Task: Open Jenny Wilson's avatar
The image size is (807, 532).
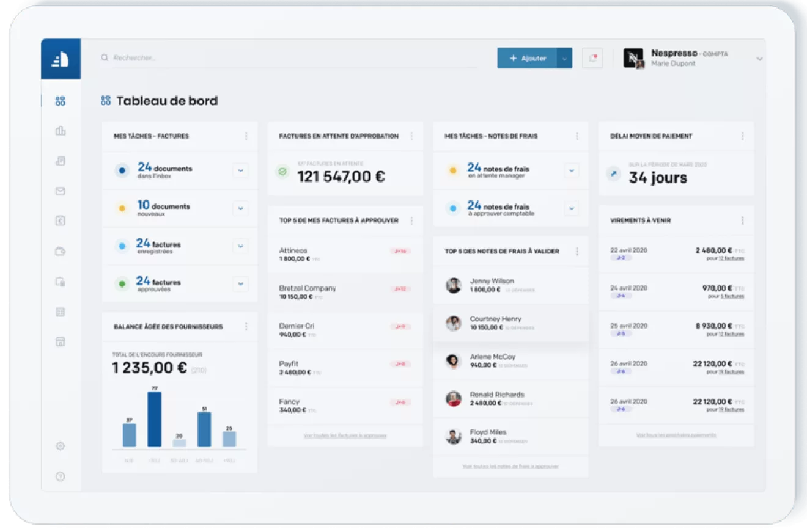Action: click(x=453, y=285)
